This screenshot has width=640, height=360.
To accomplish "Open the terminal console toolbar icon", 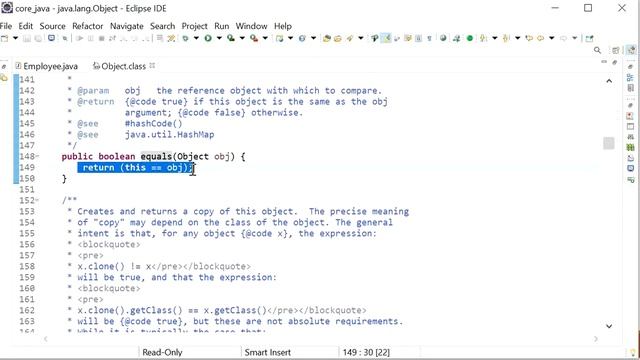I will coord(51,38).
